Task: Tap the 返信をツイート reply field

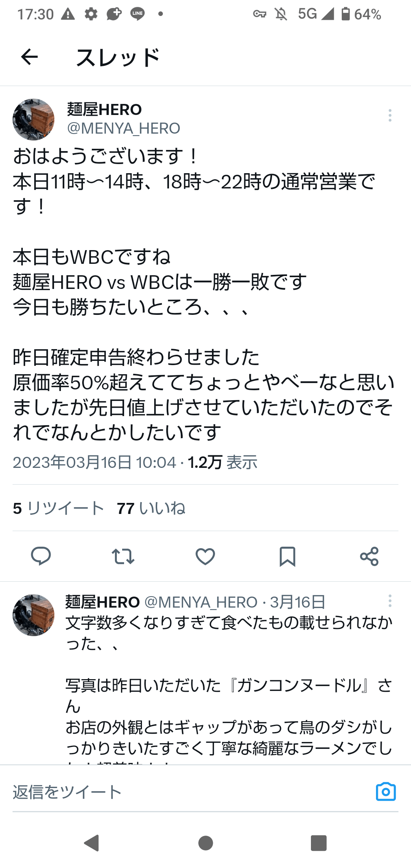Action: coord(190,792)
